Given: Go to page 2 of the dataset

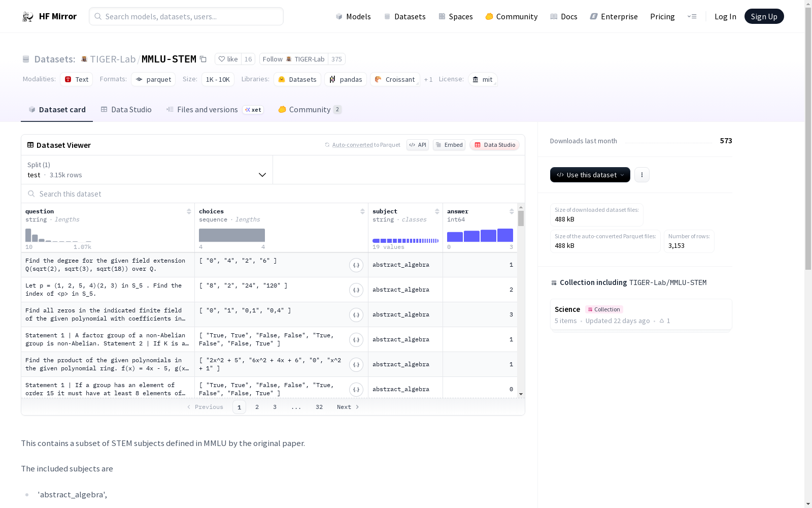Looking at the screenshot, I should click(257, 407).
